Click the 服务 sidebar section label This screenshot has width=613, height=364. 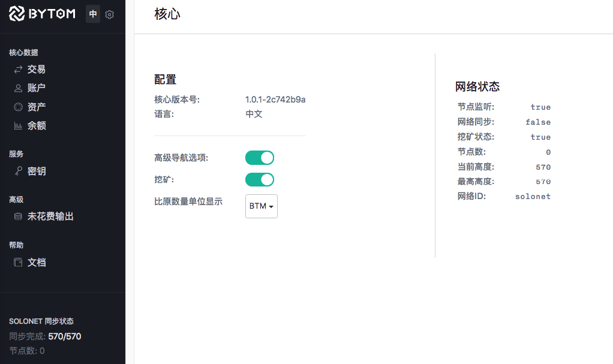16,154
